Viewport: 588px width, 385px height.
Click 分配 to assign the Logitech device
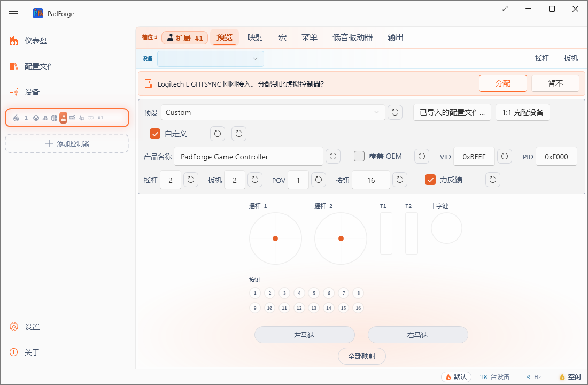point(503,83)
